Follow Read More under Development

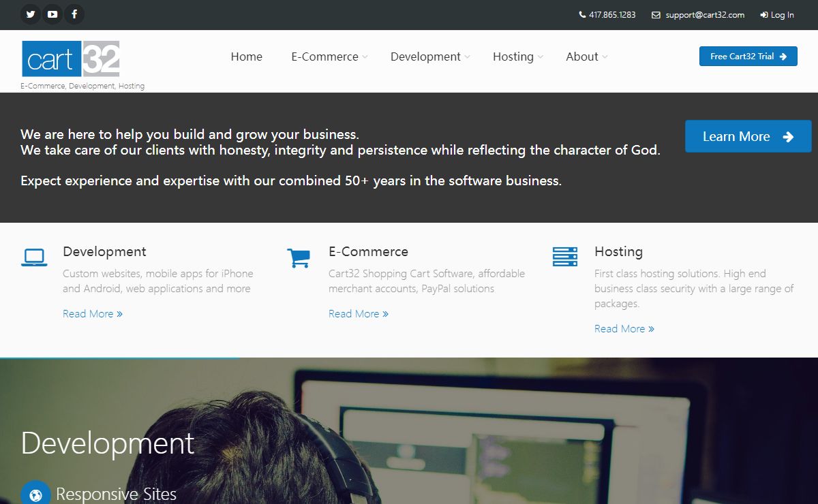[x=92, y=314]
